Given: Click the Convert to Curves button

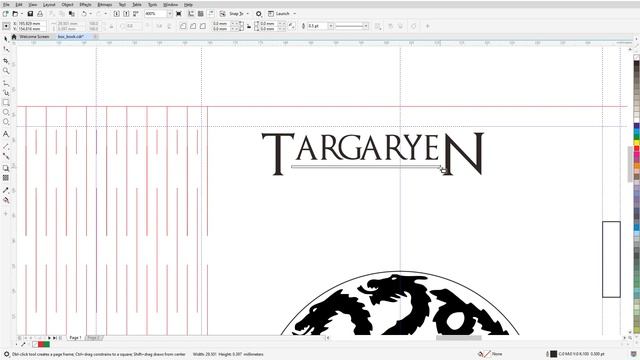Looking at the screenshot, I should (413, 26).
